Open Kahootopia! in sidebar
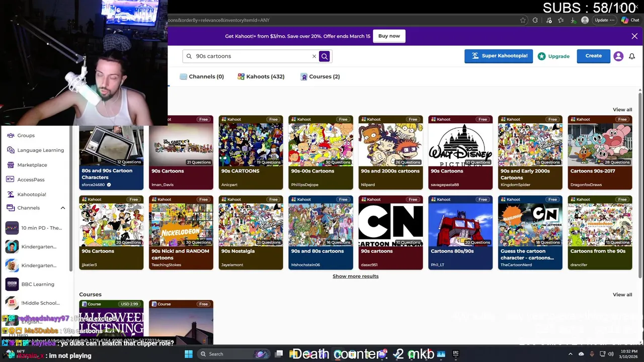The image size is (644, 362). coord(26,194)
